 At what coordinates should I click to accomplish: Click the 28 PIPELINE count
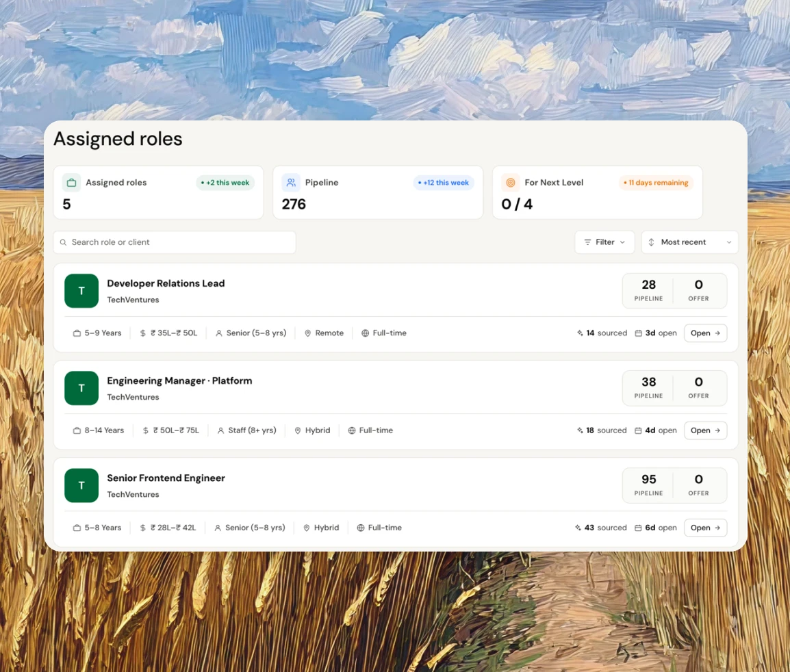pos(648,291)
